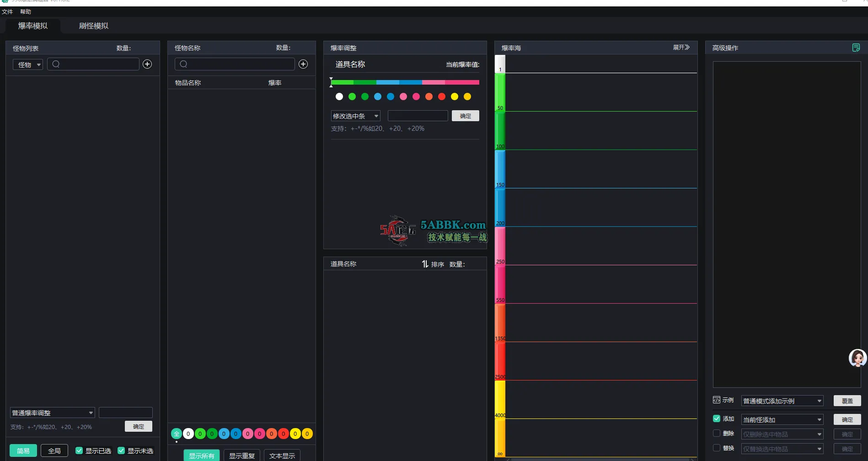
Task: Click the avatar assistant icon at right edge
Action: [857, 358]
